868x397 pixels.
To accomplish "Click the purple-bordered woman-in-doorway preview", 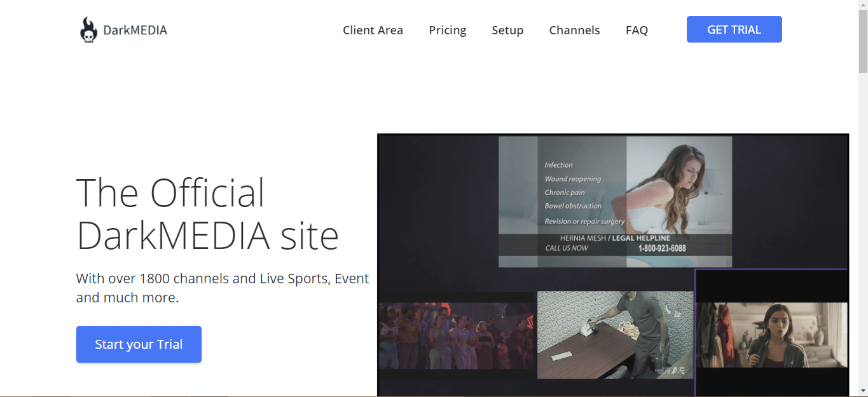I will coord(771,333).
